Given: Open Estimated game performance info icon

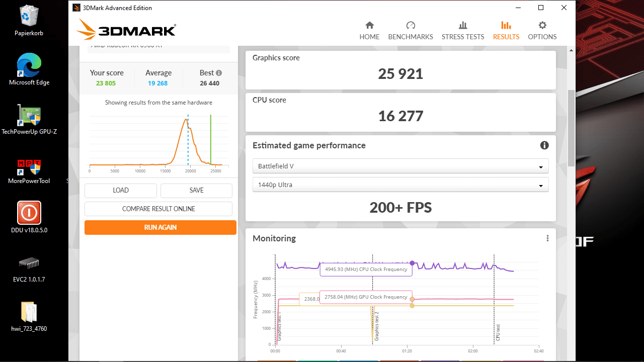Looking at the screenshot, I should tap(544, 145).
